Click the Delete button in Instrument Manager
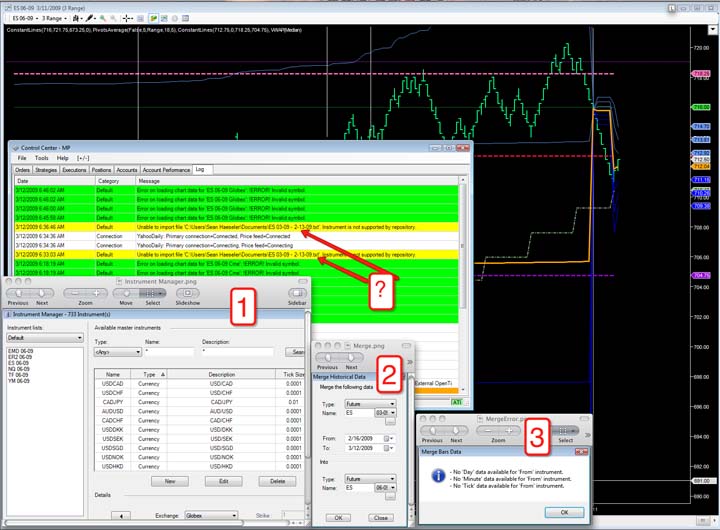Screen dimensions: 720x530 coord(278,481)
